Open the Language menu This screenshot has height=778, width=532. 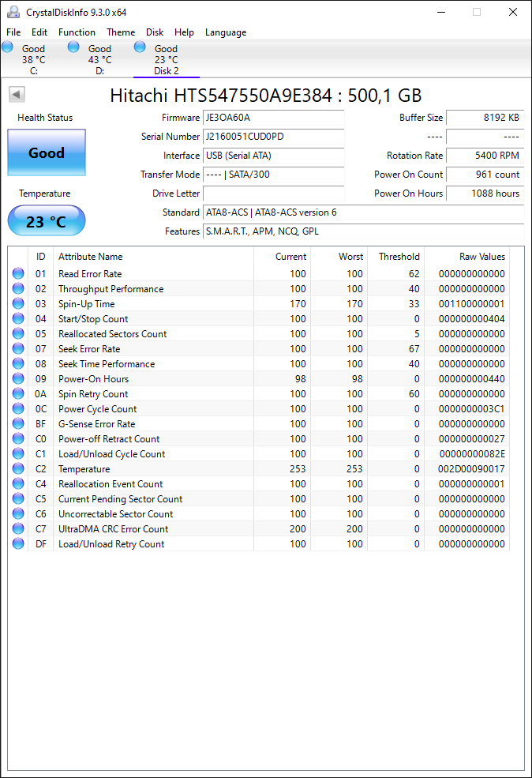[226, 32]
